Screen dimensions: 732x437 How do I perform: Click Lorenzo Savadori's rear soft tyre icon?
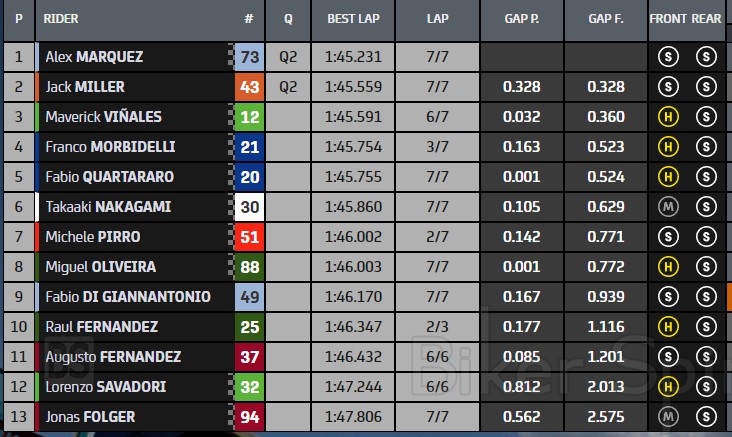[706, 387]
